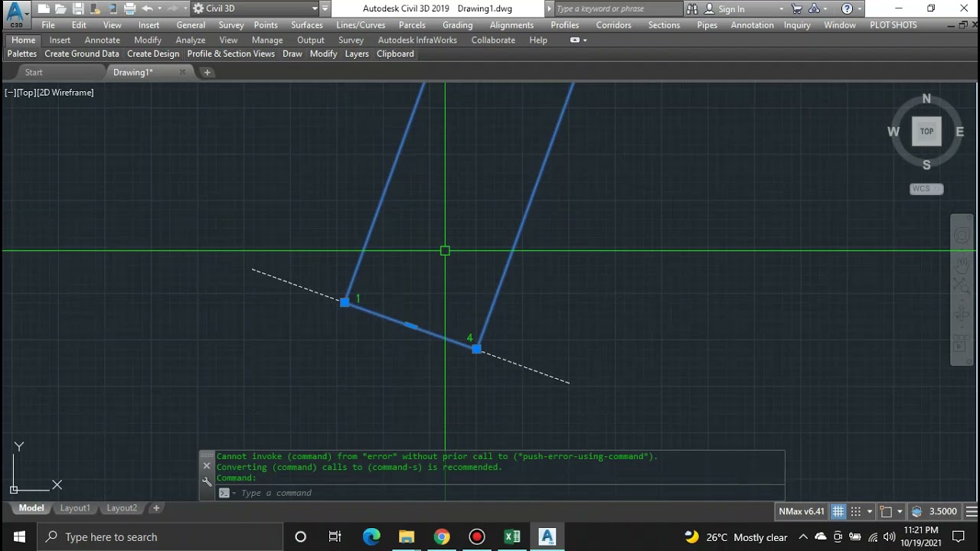
Task: Switch to the Start file tab
Action: tap(34, 72)
